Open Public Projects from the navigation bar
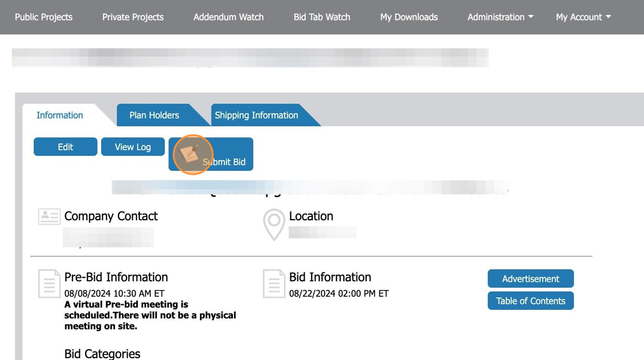Image resolution: width=644 pixels, height=360 pixels. click(43, 17)
